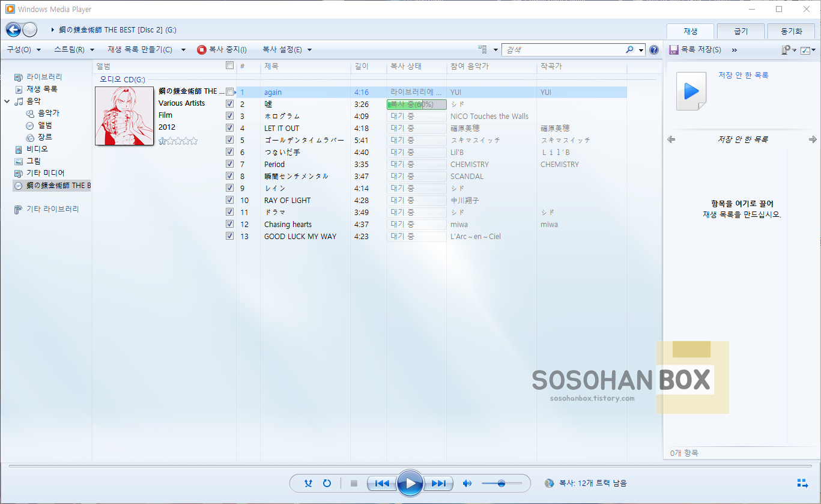
Task: Click the Forward navigation arrow
Action: tap(29, 29)
